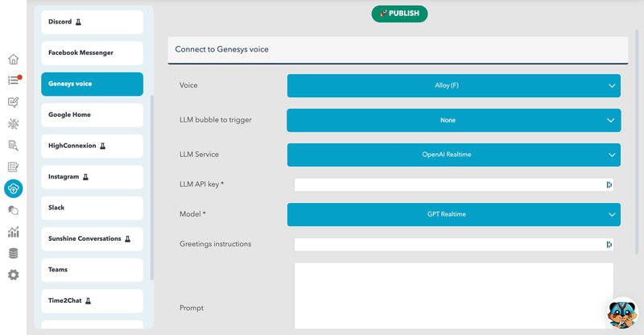
Task: Open the LLM bubble to trigger dropdown
Action: [x=454, y=120]
